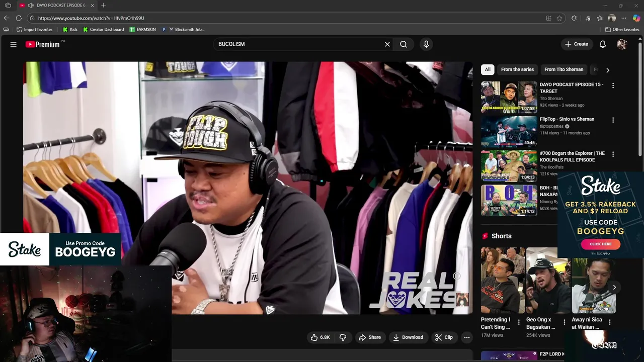The height and width of the screenshot is (362, 644).
Task: Open the Tito Shernan channel link
Action: pyautogui.click(x=551, y=99)
